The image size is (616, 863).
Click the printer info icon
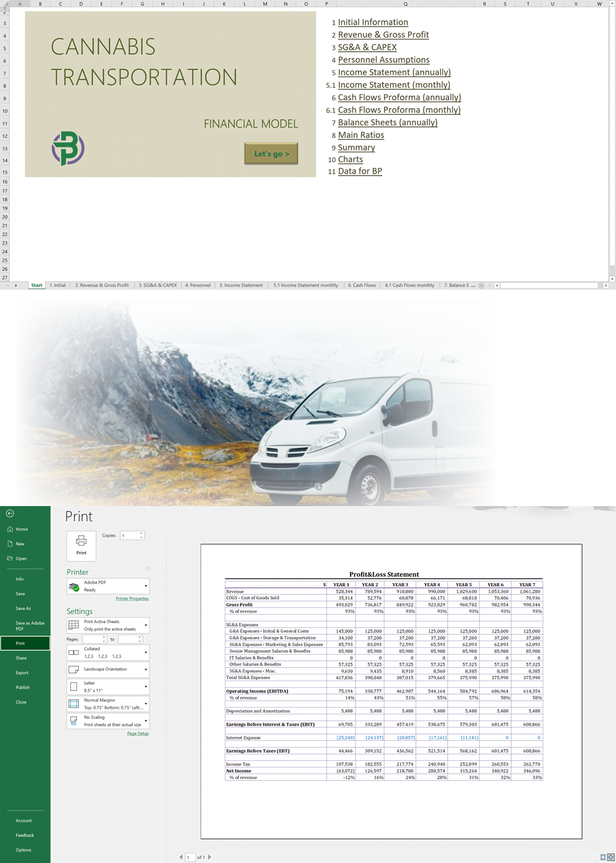click(147, 568)
